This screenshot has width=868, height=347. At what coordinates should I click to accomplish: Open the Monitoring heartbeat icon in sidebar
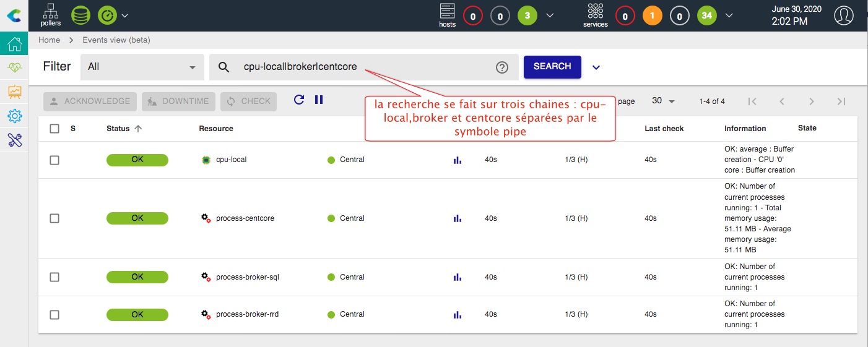tap(14, 68)
